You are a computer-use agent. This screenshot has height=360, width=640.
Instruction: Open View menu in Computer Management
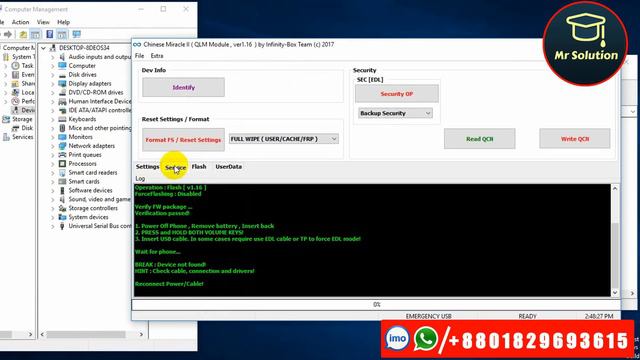pos(43,22)
